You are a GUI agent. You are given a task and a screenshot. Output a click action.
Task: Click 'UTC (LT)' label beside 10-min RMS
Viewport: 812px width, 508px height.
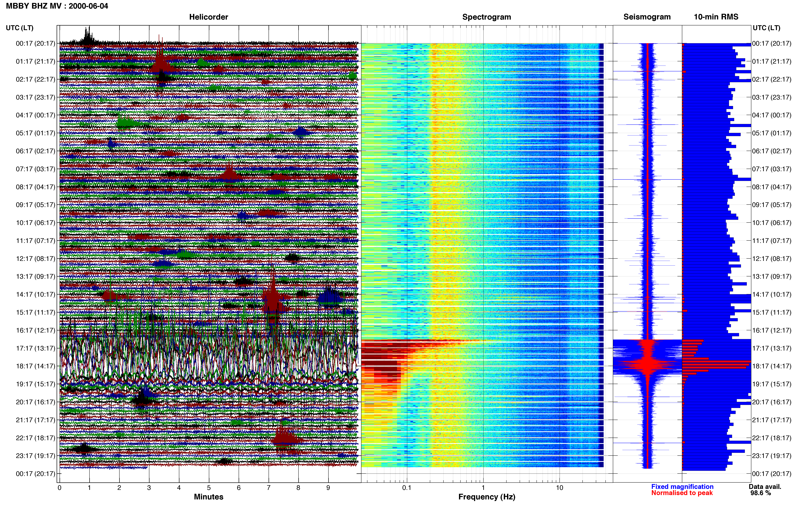(x=766, y=28)
